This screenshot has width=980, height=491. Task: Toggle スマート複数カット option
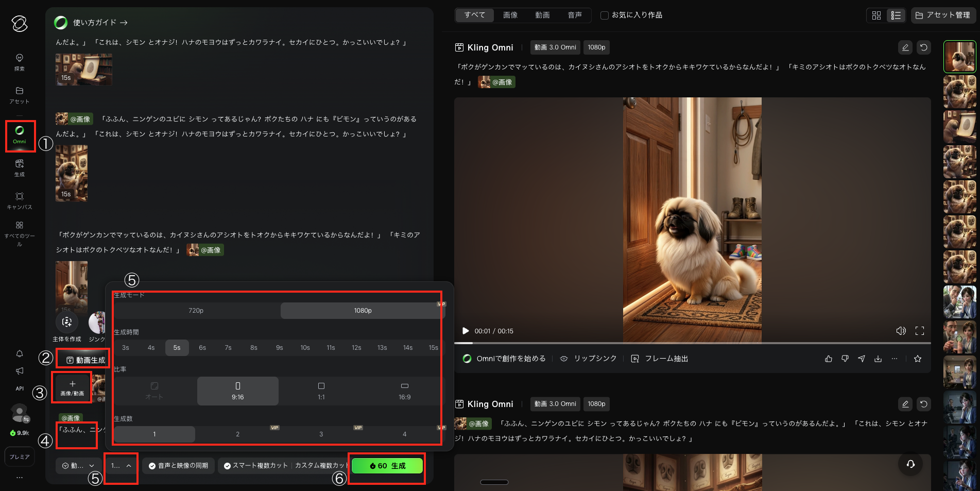(x=255, y=466)
